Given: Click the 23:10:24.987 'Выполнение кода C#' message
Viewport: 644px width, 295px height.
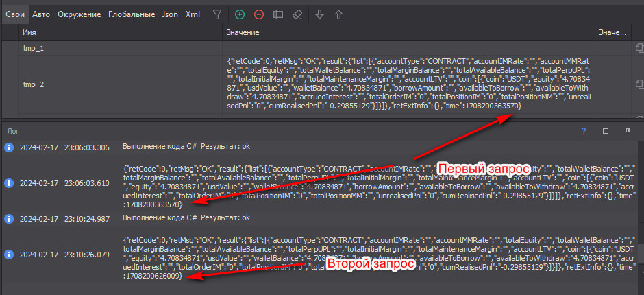Looking at the screenshot, I should click(x=186, y=217).
